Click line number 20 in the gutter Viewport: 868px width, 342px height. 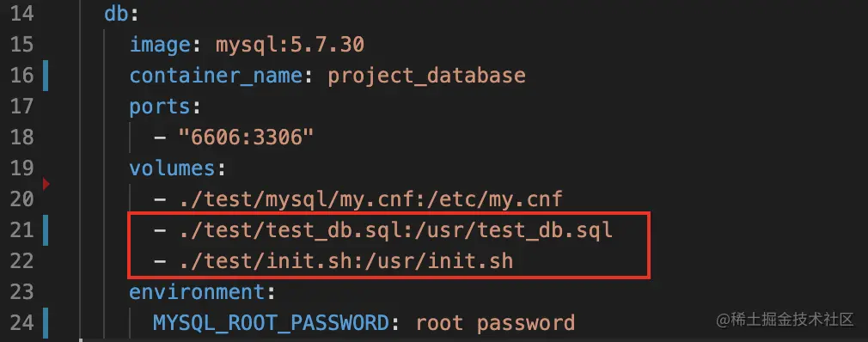pos(22,198)
